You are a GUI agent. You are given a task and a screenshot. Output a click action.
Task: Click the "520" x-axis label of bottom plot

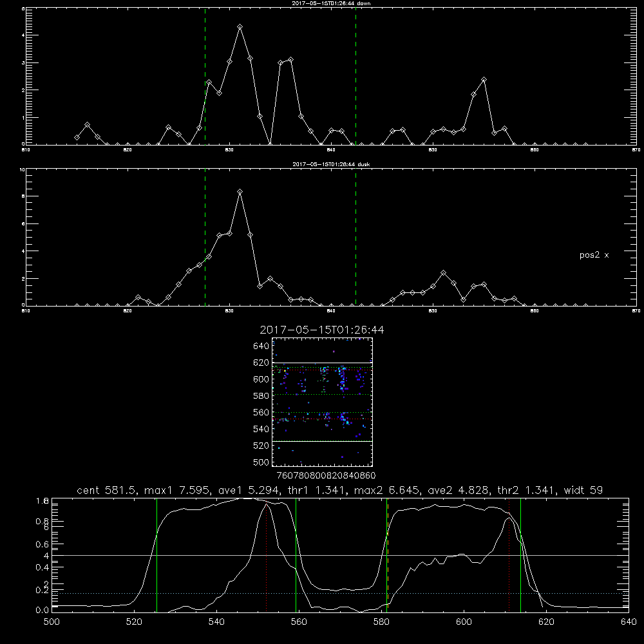tap(134, 622)
